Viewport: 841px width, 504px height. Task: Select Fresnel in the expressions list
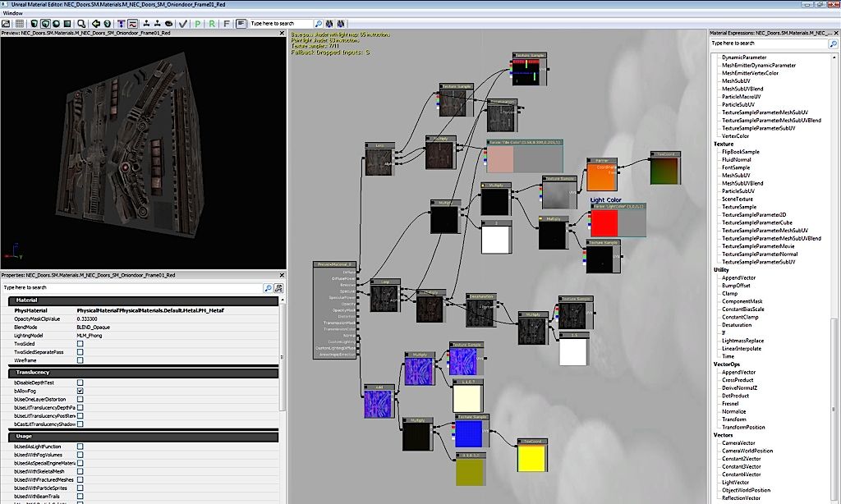(730, 404)
